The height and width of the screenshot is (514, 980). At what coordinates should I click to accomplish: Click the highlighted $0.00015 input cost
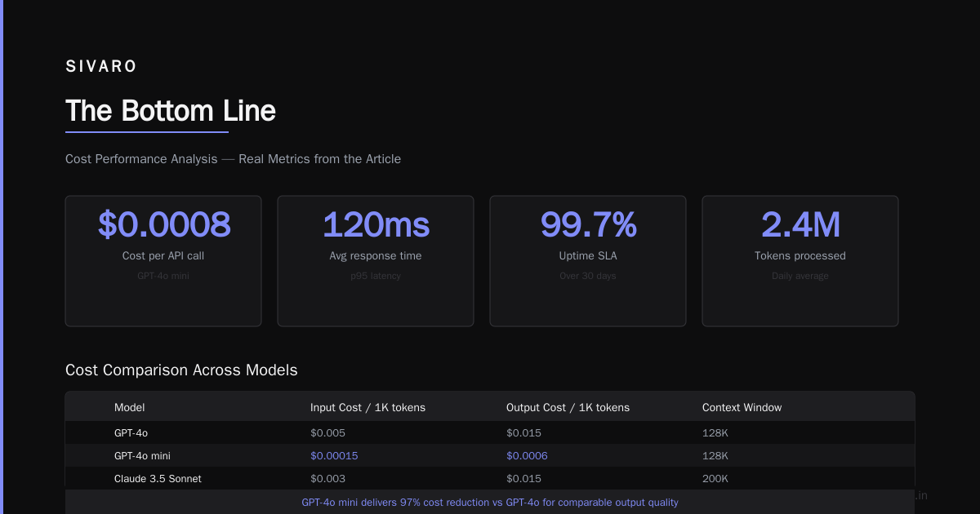pos(334,455)
